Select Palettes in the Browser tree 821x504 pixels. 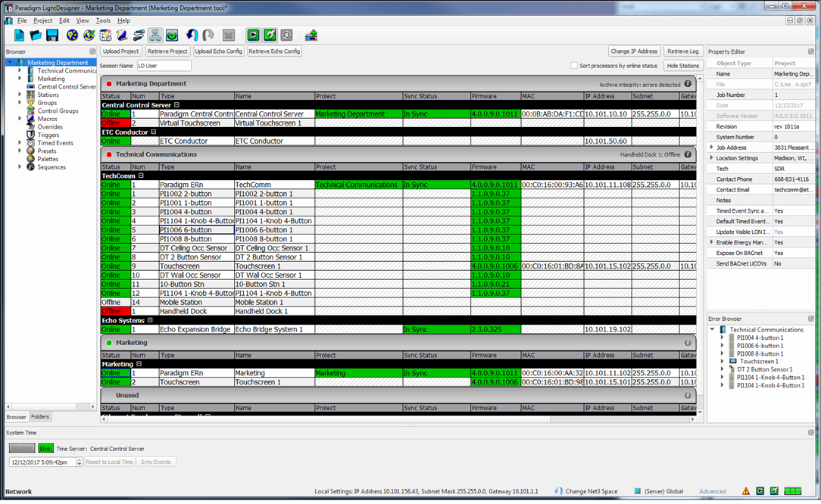[x=48, y=159]
